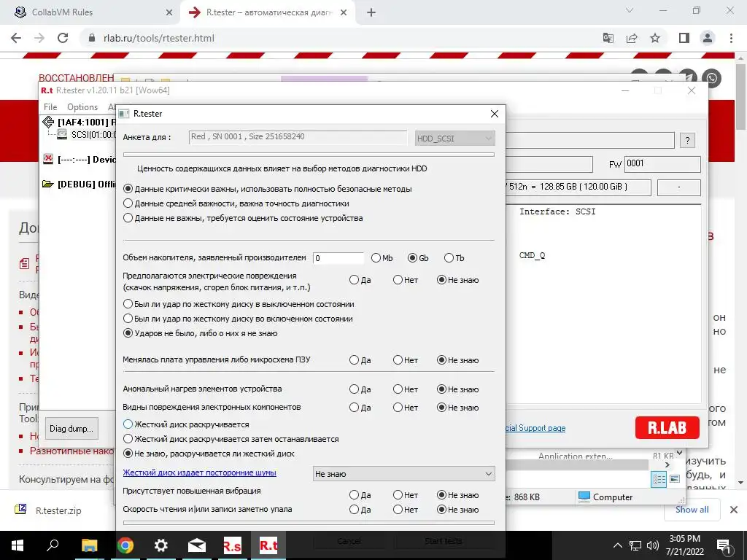
Task: Open Google Translate icon in address bar
Action: (608, 38)
